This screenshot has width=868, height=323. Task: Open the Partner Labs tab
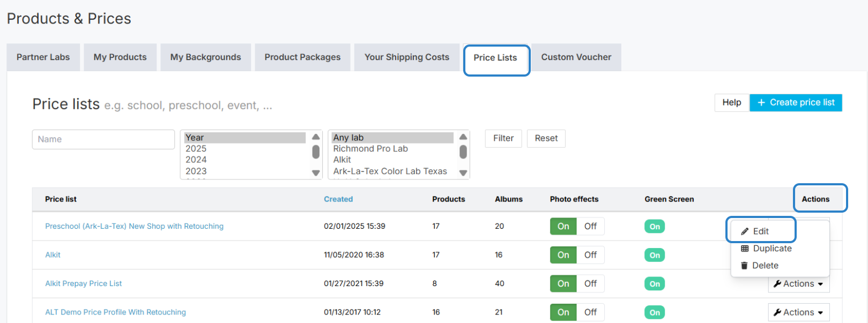[43, 57]
